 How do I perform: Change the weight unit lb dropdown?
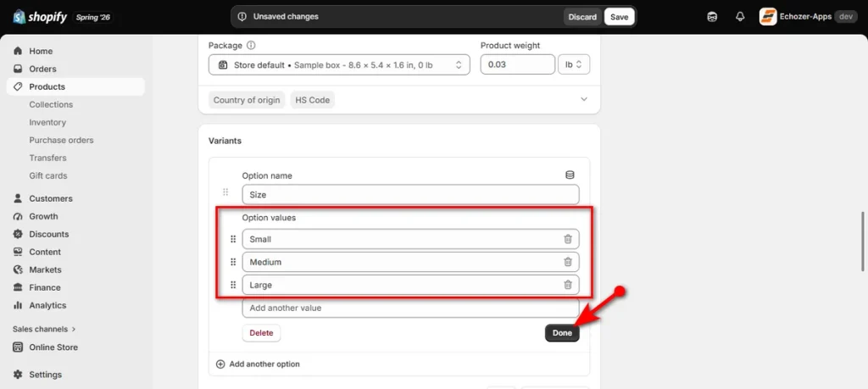[574, 64]
